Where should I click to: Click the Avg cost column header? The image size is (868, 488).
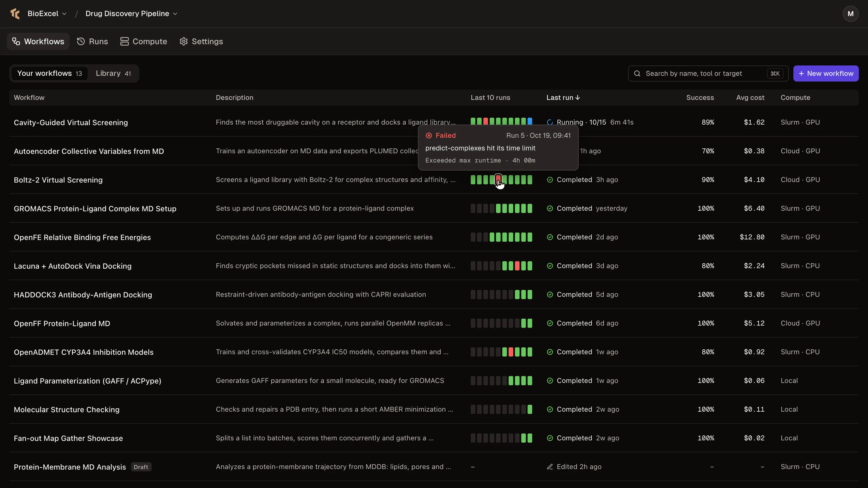coord(750,98)
